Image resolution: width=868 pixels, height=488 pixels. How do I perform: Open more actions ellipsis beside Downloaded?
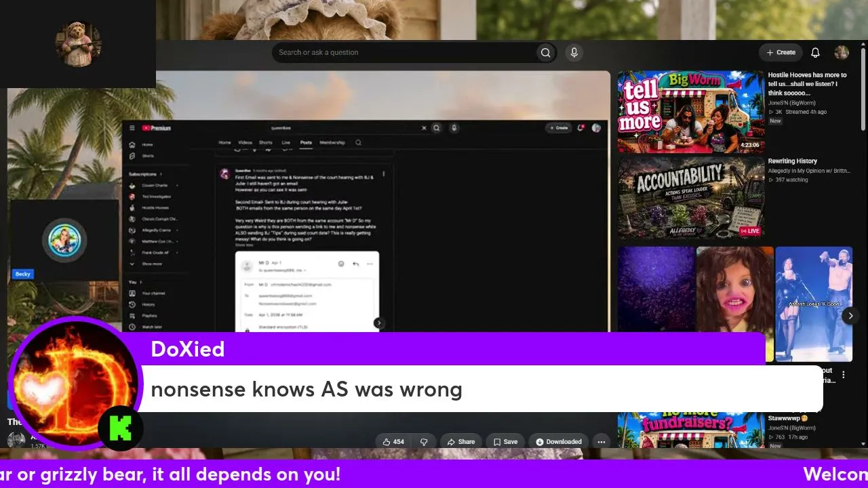click(x=601, y=442)
